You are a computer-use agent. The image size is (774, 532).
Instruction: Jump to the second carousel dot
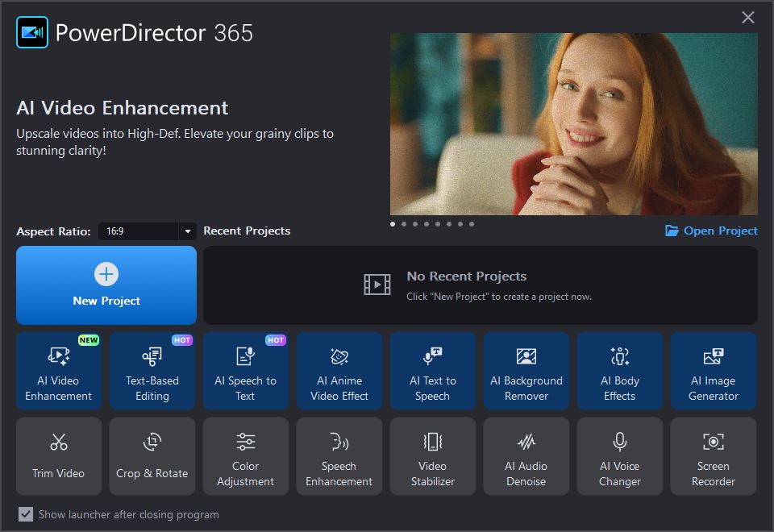click(x=404, y=224)
